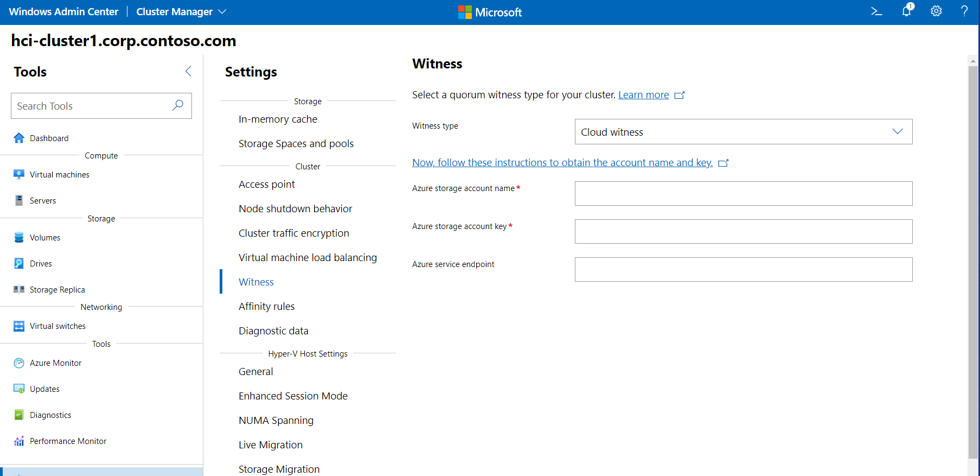
Task: Click the help question mark icon
Action: tap(964, 11)
